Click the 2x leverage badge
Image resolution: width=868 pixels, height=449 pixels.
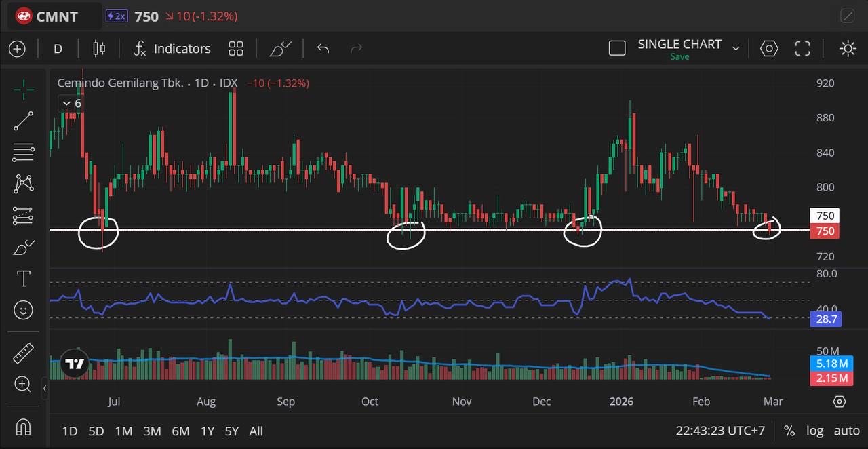[117, 16]
